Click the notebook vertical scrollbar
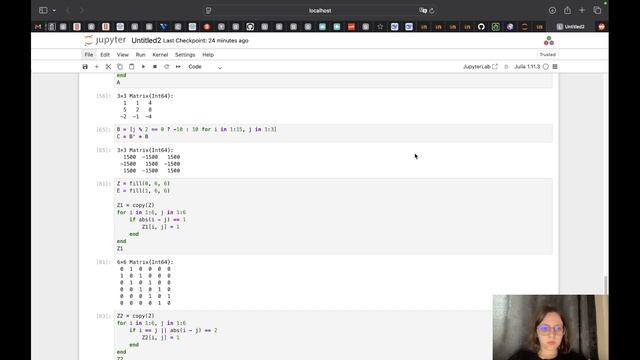Viewport: 640px width, 360px height. 606,284
